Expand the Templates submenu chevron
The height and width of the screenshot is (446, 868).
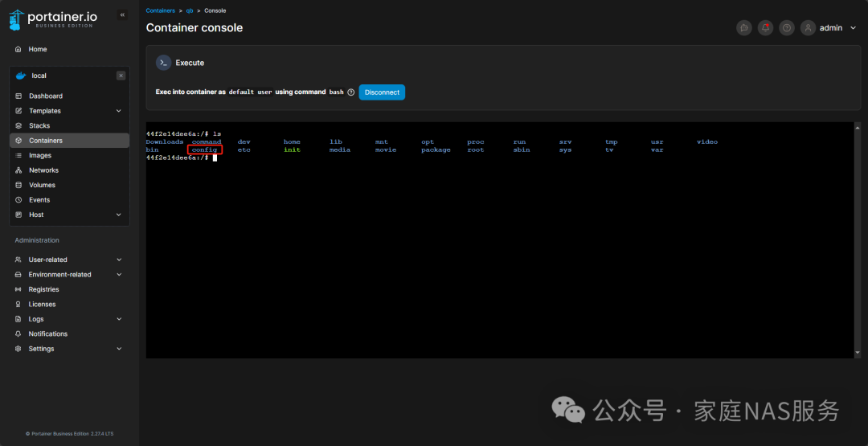[118, 111]
